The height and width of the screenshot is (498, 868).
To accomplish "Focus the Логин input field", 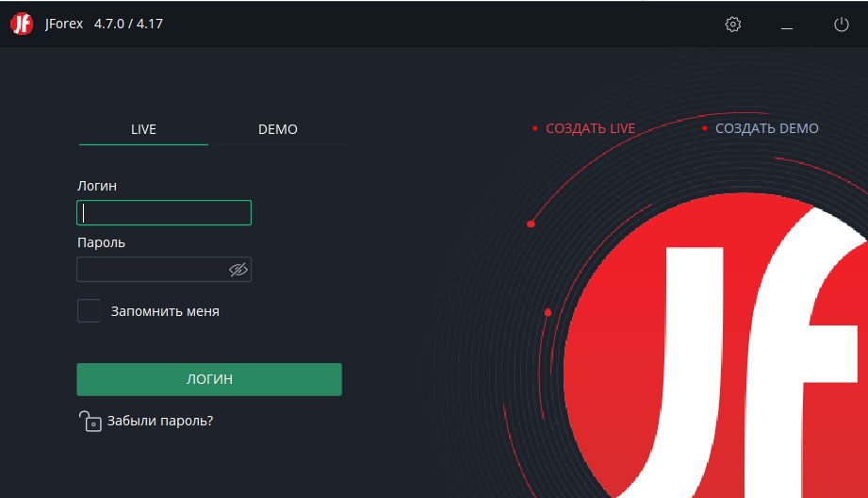I will click(164, 213).
